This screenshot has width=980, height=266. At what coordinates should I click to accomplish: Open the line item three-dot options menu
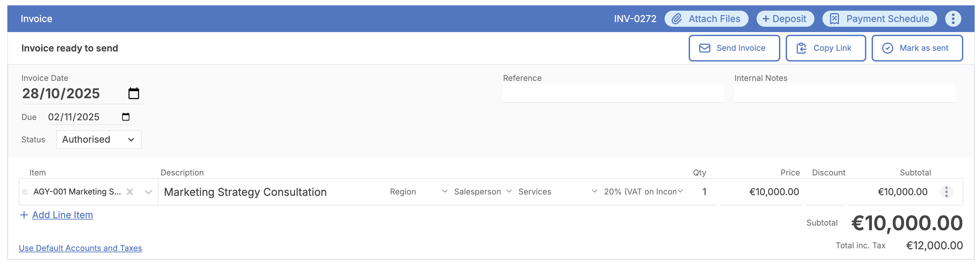[x=946, y=192]
